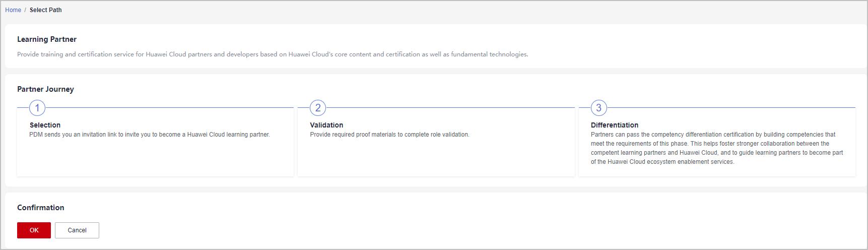Click the Cancel button
Image resolution: width=868 pixels, height=250 pixels.
[x=77, y=230]
